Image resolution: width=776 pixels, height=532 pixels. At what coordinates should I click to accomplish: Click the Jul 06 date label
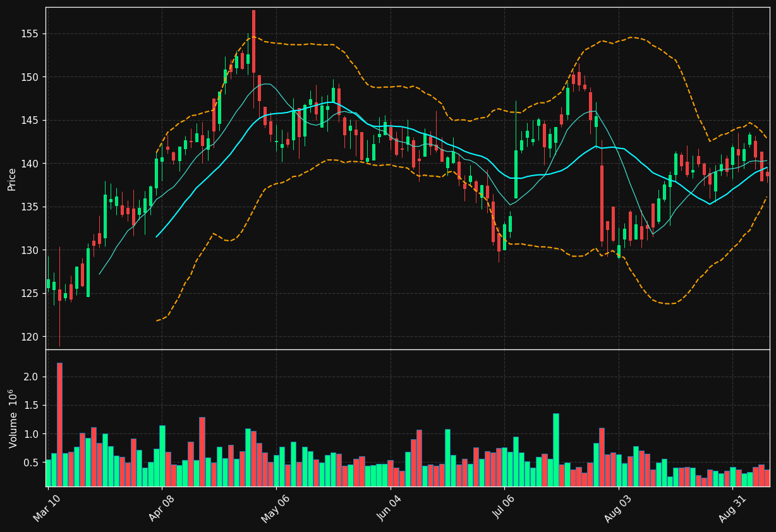point(504,508)
